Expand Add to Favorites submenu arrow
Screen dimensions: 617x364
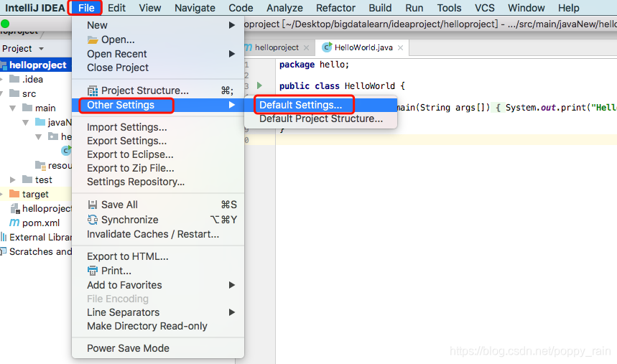coord(232,285)
